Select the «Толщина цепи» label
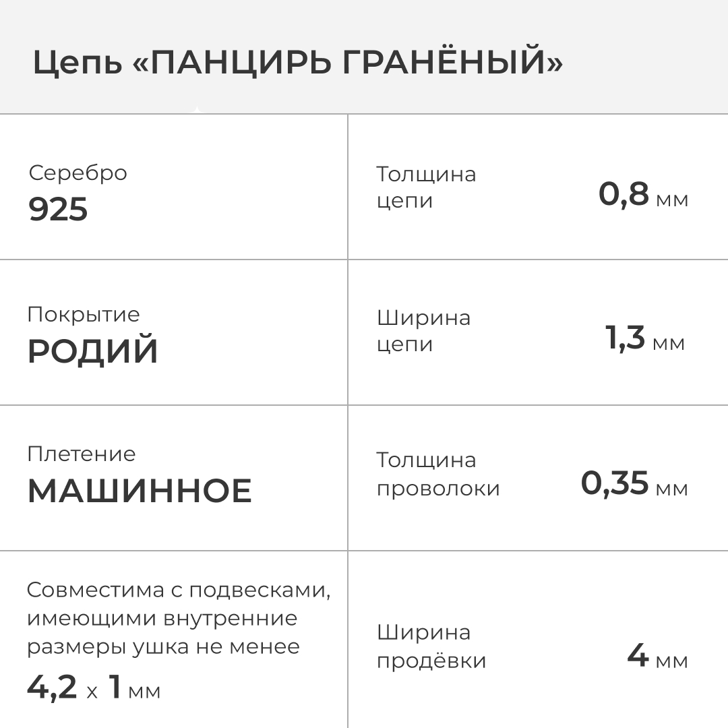The width and height of the screenshot is (728, 728). (x=426, y=187)
